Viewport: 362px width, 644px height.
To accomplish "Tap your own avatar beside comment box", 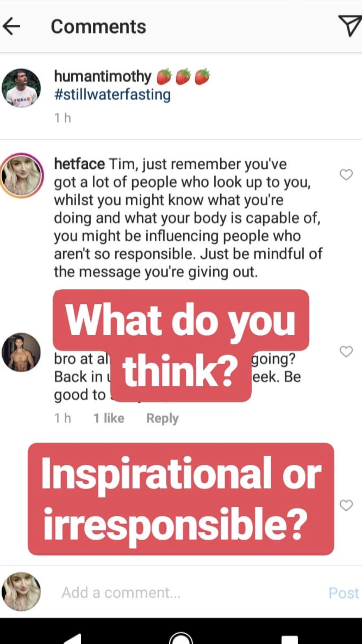I will (21, 591).
